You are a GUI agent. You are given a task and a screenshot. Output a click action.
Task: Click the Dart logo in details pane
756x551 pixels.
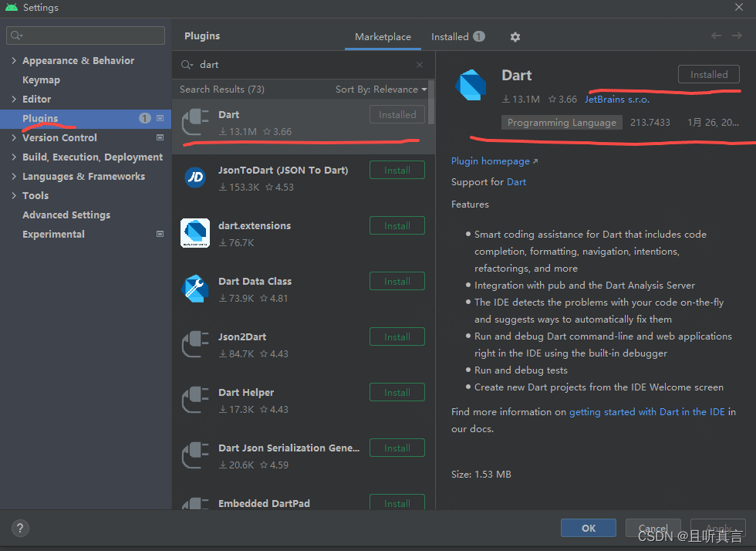click(471, 85)
